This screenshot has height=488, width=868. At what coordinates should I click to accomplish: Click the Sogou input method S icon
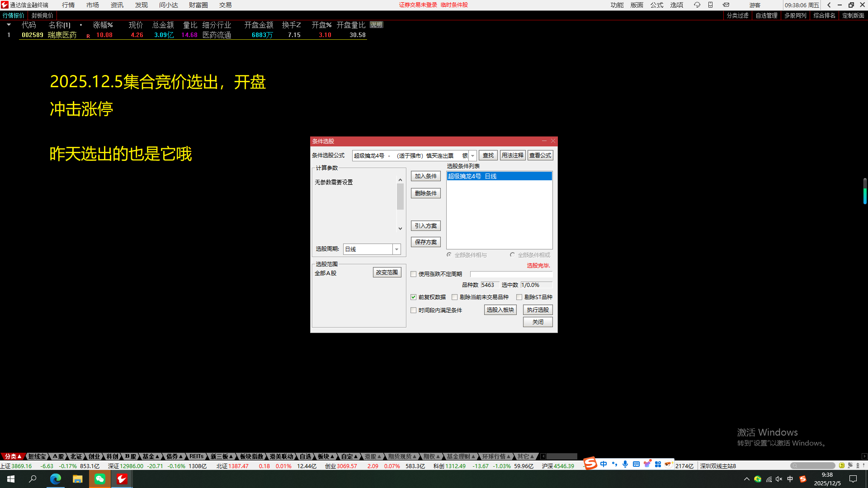click(x=590, y=464)
